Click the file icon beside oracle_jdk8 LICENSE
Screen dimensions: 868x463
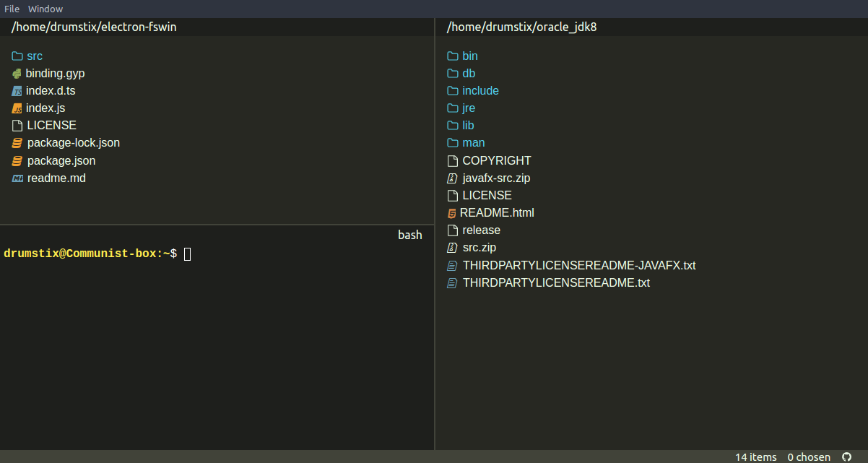(453, 195)
